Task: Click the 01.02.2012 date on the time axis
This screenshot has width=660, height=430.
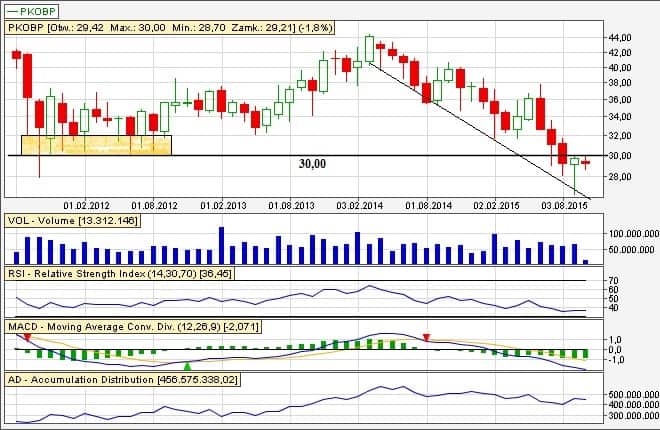Action: (x=85, y=205)
